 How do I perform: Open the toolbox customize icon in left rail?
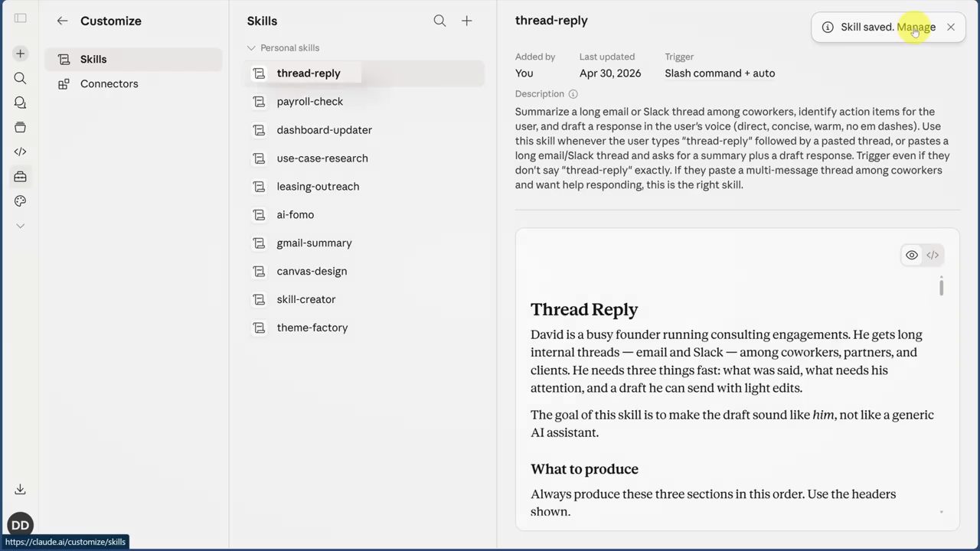pyautogui.click(x=20, y=177)
